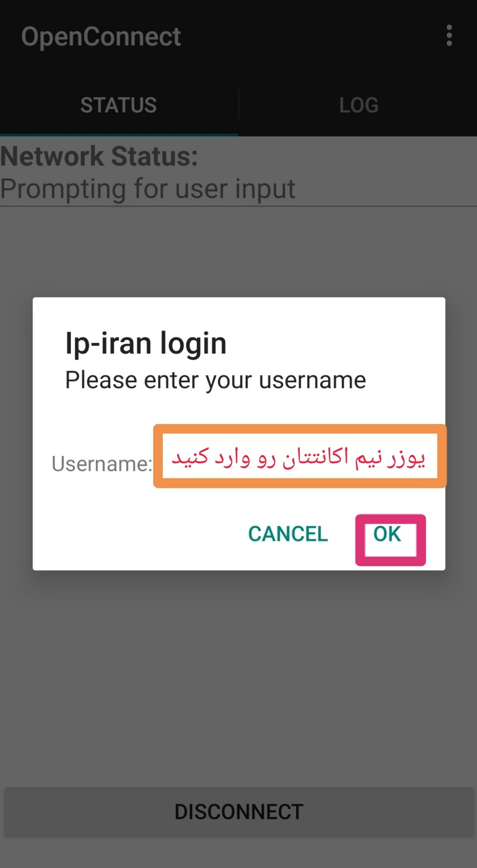Tap the DISCONNECT button
This screenshot has width=477, height=868.
(x=238, y=812)
